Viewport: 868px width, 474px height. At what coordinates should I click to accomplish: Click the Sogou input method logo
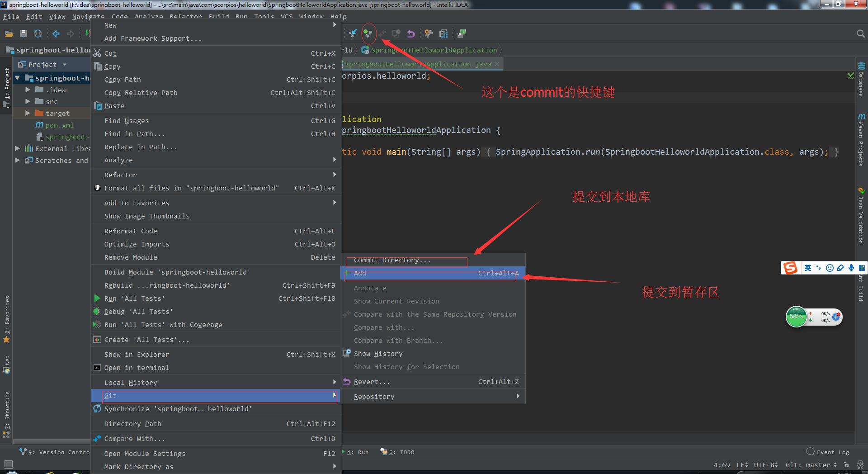(x=790, y=268)
